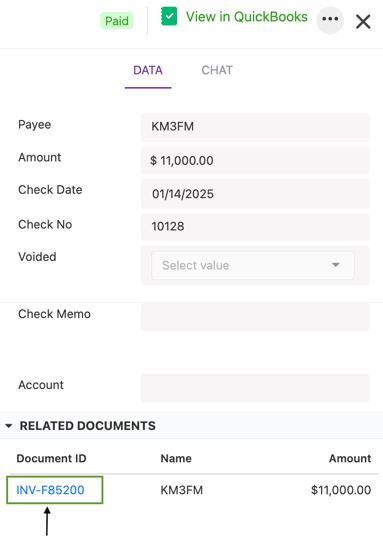Click the empty Account field
The width and height of the screenshot is (383, 539).
[x=255, y=388]
